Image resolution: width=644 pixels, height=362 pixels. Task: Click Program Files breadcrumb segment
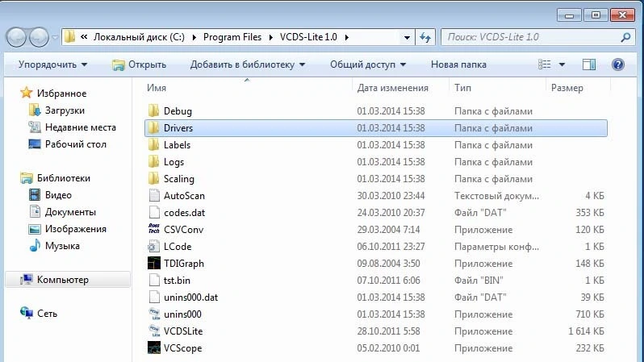pos(232,37)
